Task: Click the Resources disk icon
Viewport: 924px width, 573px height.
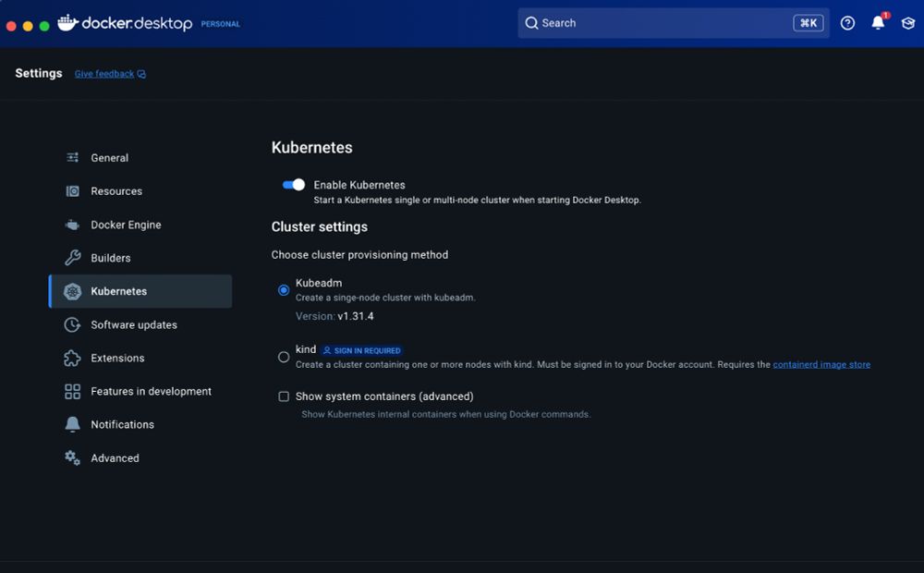Action: pyautogui.click(x=72, y=191)
